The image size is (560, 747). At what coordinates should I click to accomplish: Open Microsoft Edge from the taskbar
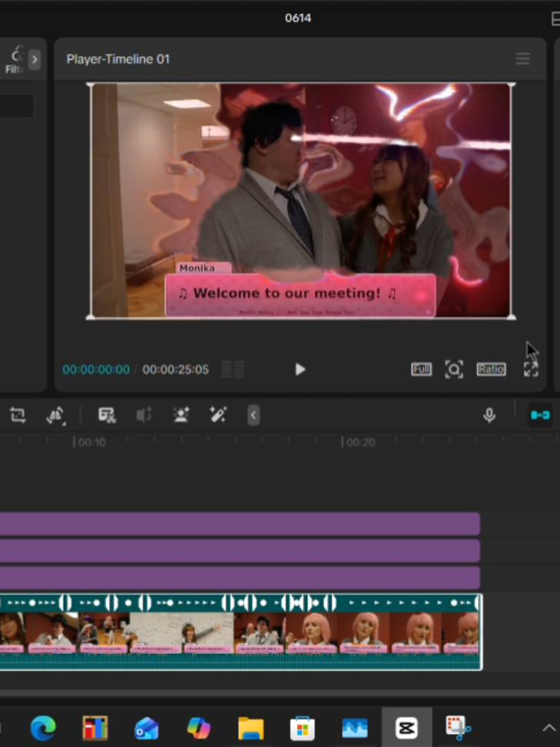coord(43,728)
